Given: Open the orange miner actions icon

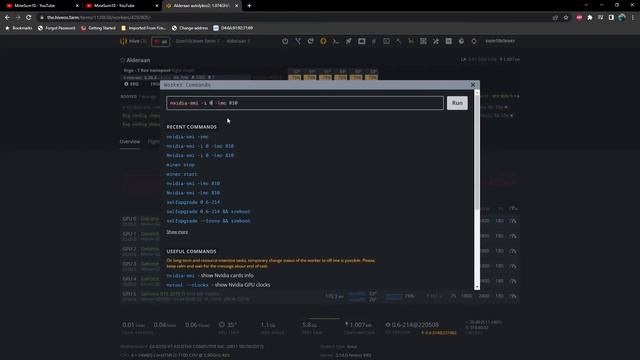Looking at the screenshot, I should point(323,41).
